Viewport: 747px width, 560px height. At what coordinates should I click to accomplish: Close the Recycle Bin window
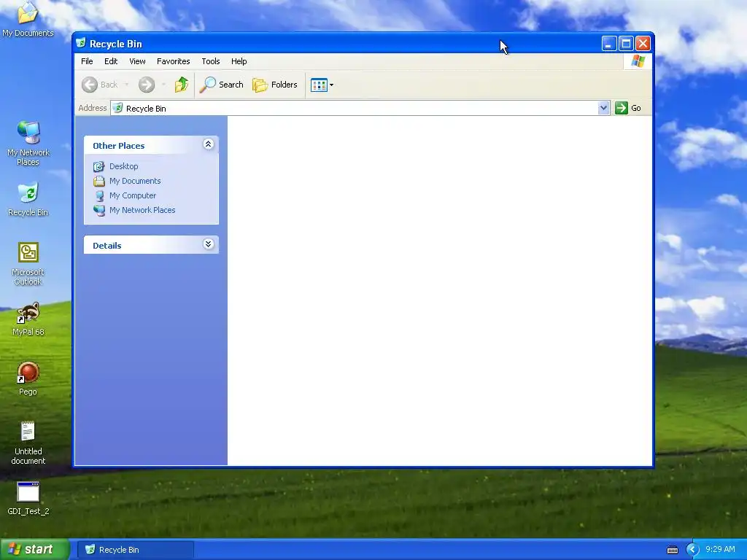pos(643,44)
